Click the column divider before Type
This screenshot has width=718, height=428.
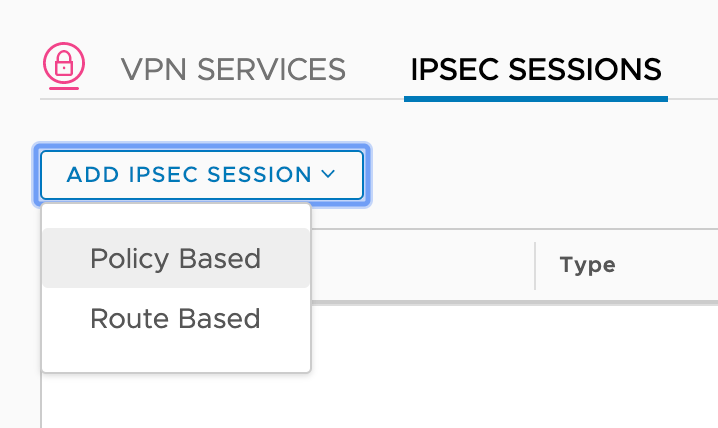pyautogui.click(x=535, y=265)
